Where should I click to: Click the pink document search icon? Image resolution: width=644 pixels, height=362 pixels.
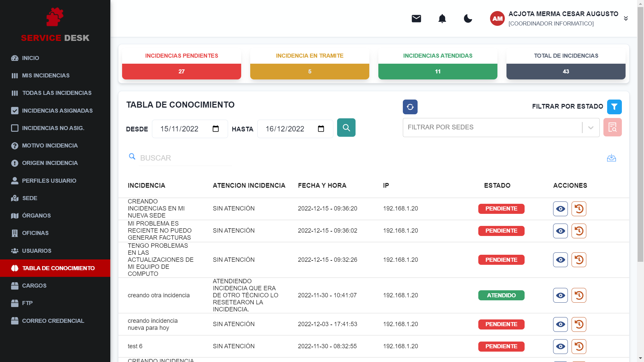click(612, 127)
